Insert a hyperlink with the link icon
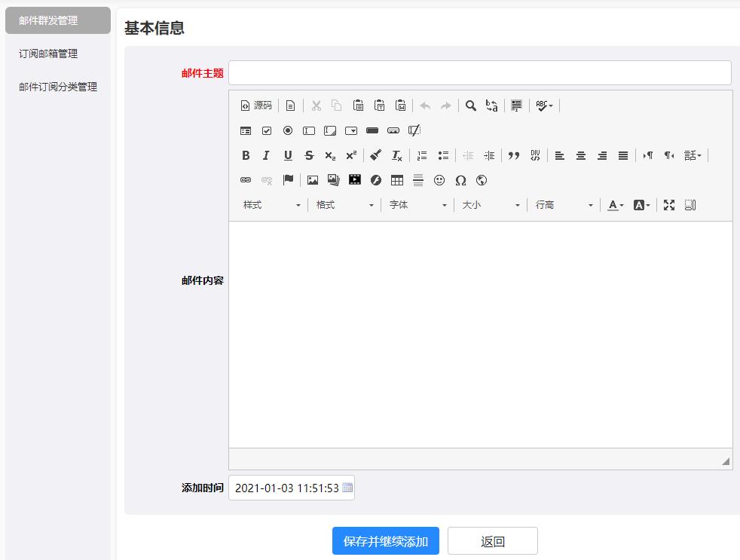Image resolution: width=740 pixels, height=560 pixels. pos(246,180)
